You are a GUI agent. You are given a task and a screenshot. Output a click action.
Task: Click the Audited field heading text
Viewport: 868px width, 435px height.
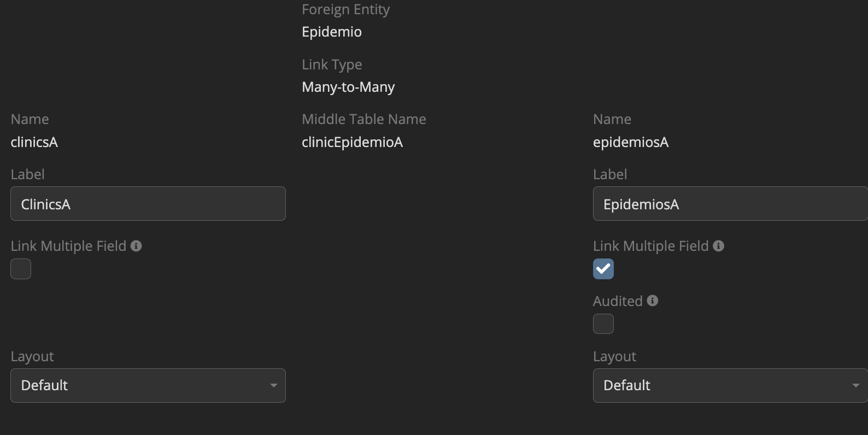coord(618,301)
